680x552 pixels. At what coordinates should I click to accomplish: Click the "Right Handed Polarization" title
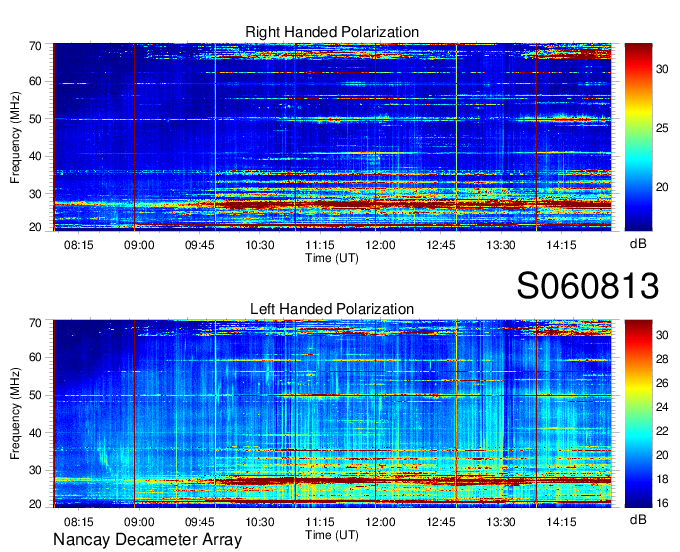332,32
